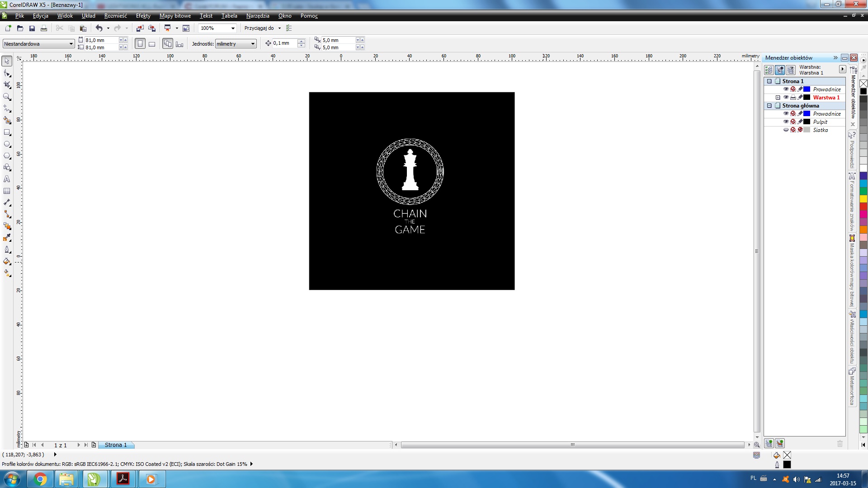
Task: Select the Crop tool
Action: (x=7, y=85)
